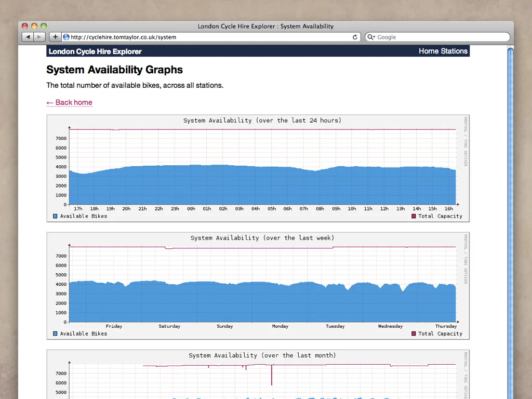The width and height of the screenshot is (532, 399).
Task: Select the URL address field
Action: 210,37
